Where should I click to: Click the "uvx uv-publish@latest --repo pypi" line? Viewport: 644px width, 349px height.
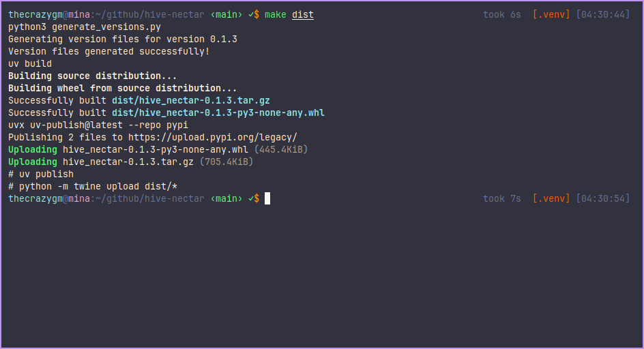pos(98,125)
